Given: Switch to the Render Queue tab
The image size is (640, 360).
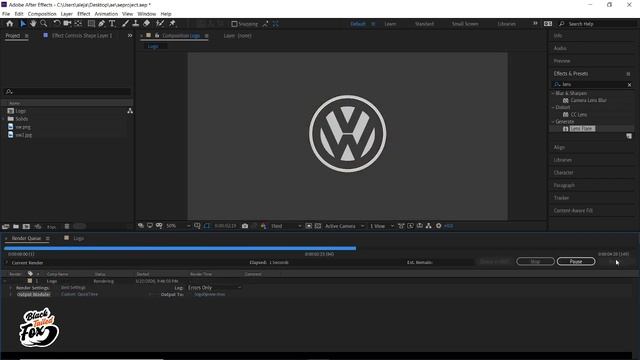Looking at the screenshot, I should point(26,238).
